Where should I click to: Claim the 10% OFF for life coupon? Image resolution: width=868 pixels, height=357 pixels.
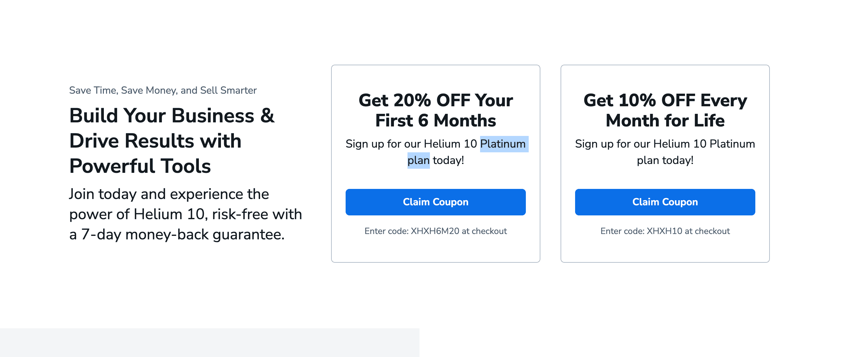[665, 202]
